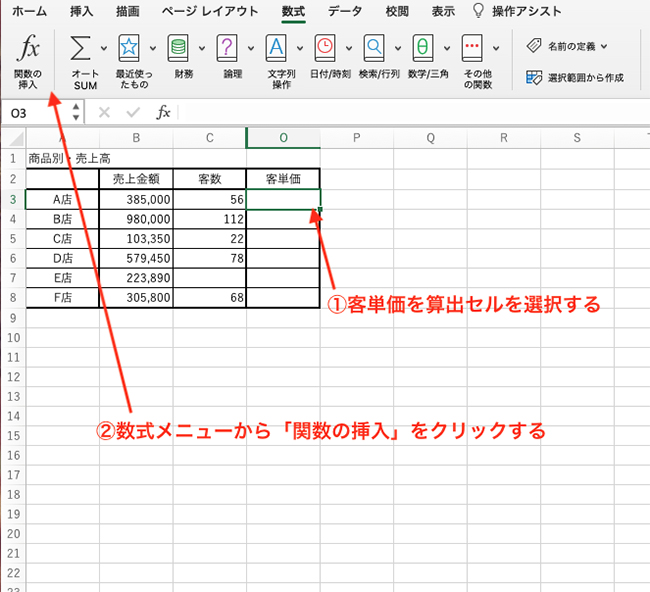
Task: Click the 売上金額 header cell
Action: tap(136, 179)
